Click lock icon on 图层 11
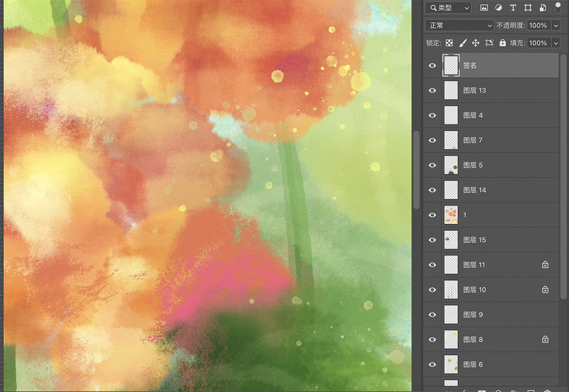 pos(545,264)
